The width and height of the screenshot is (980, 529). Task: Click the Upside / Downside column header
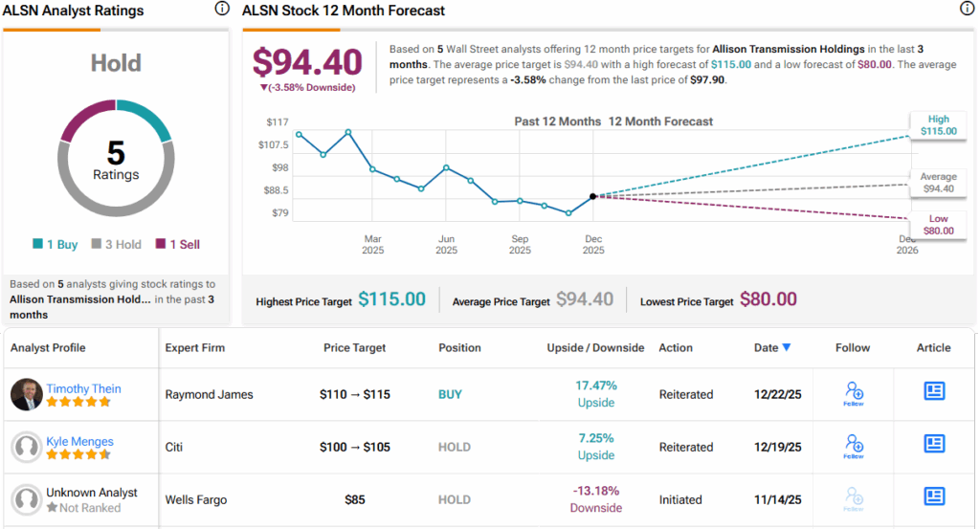595,348
